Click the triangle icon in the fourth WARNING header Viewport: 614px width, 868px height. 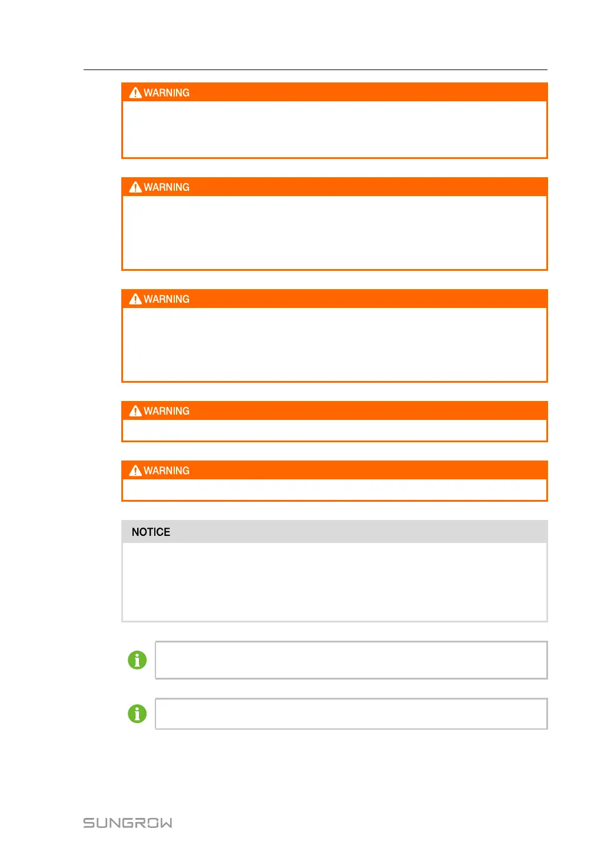tap(135, 410)
